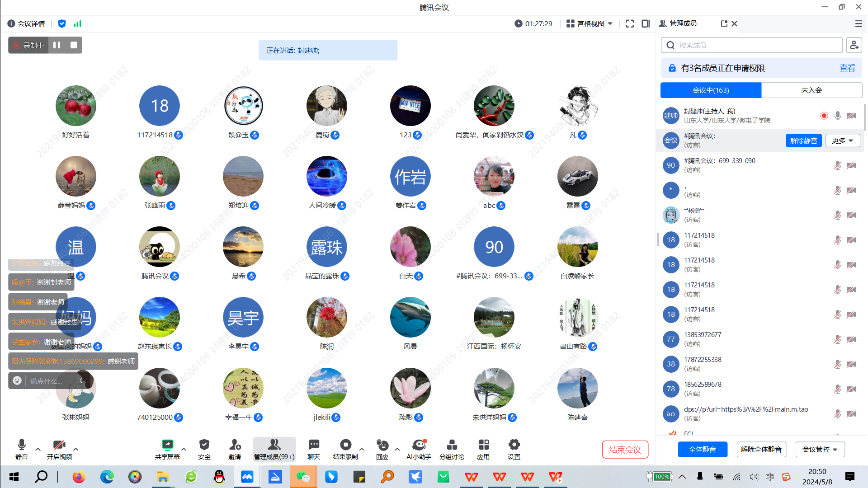
Task: Open the Reactions (回应) button
Action: click(x=382, y=449)
